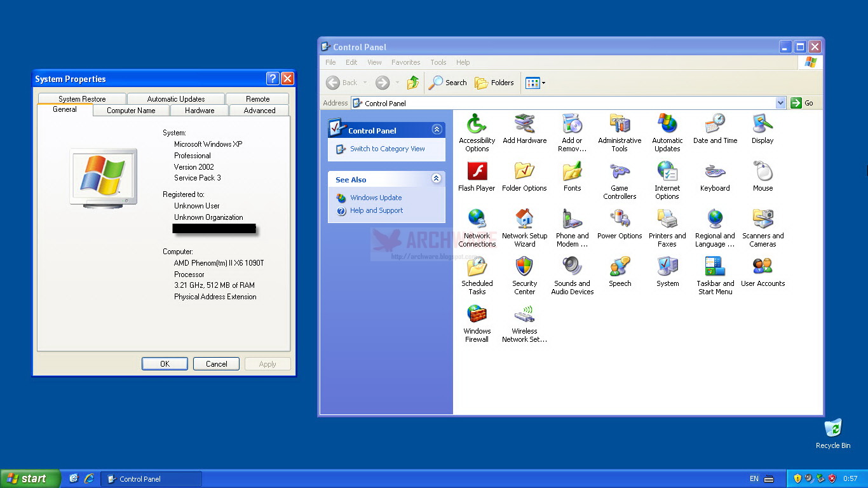Open the Display settings icon
This screenshot has width=868, height=488.
point(763,128)
